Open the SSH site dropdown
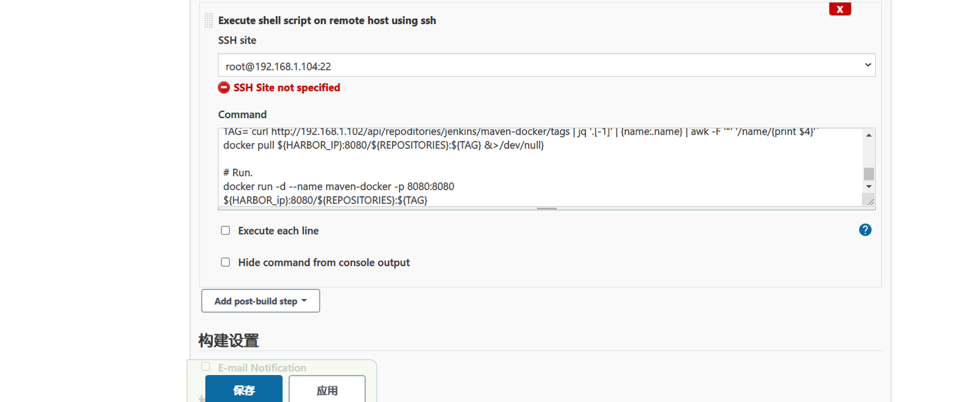This screenshot has width=980, height=402. [547, 65]
